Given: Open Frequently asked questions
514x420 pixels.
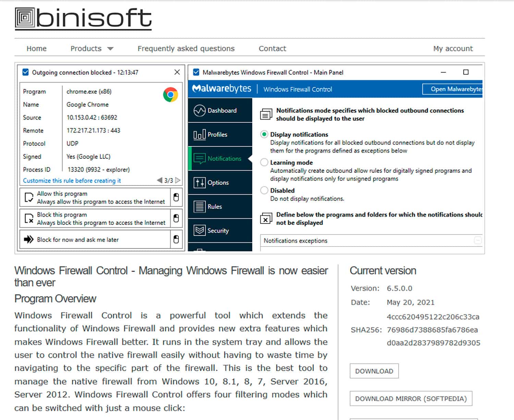Looking at the screenshot, I should (x=186, y=48).
